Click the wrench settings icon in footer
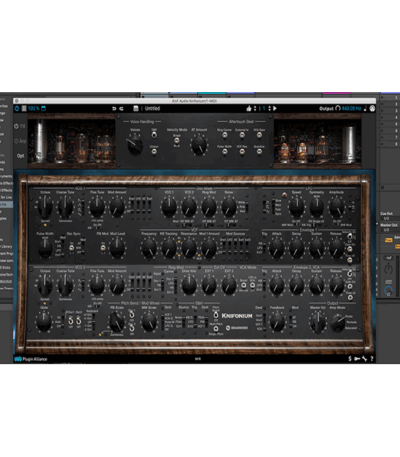This screenshot has height=457, width=400. (x=364, y=359)
